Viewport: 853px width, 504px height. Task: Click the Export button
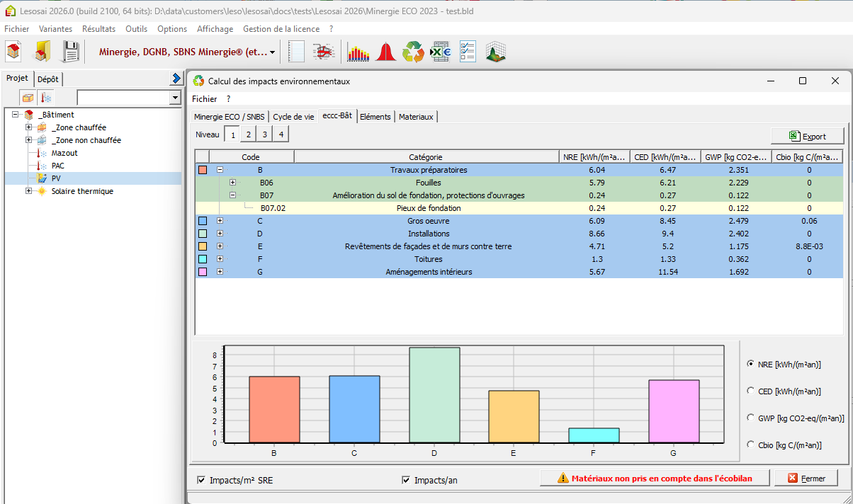tap(808, 136)
